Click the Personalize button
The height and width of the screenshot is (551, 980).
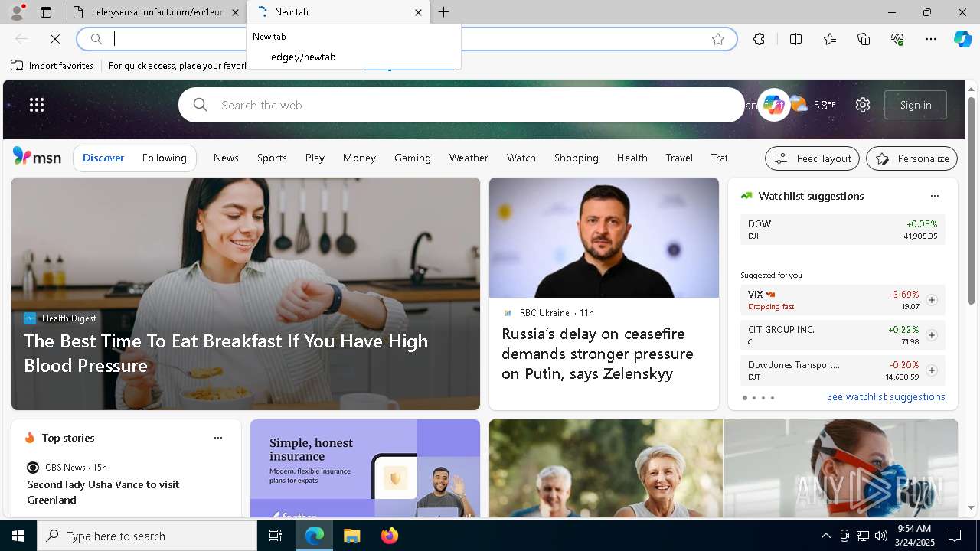coord(912,158)
